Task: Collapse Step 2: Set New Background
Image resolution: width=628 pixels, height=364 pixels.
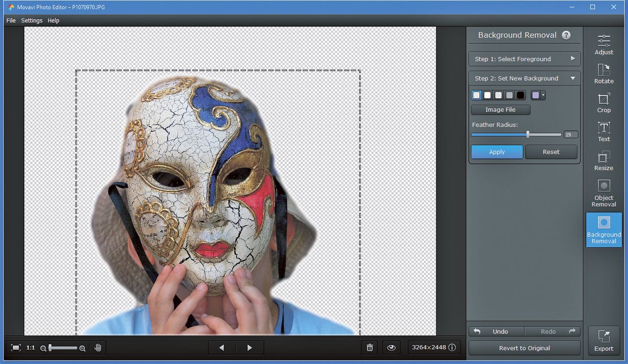Action: (x=524, y=78)
